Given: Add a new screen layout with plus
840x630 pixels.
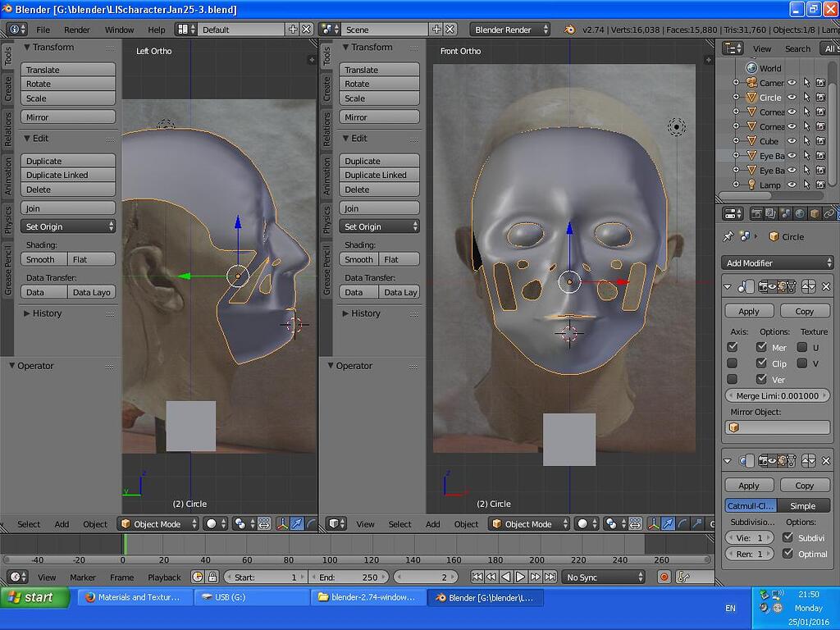Looking at the screenshot, I should 293,30.
